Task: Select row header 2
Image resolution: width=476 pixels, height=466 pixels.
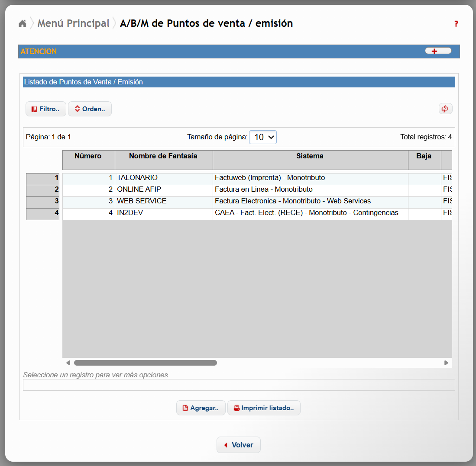Action: pos(42,191)
